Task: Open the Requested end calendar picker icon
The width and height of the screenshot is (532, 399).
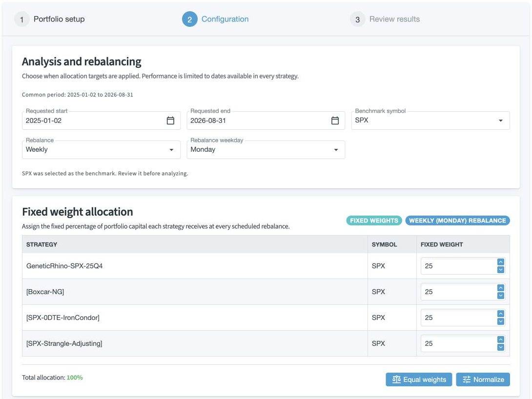Action: tap(335, 120)
